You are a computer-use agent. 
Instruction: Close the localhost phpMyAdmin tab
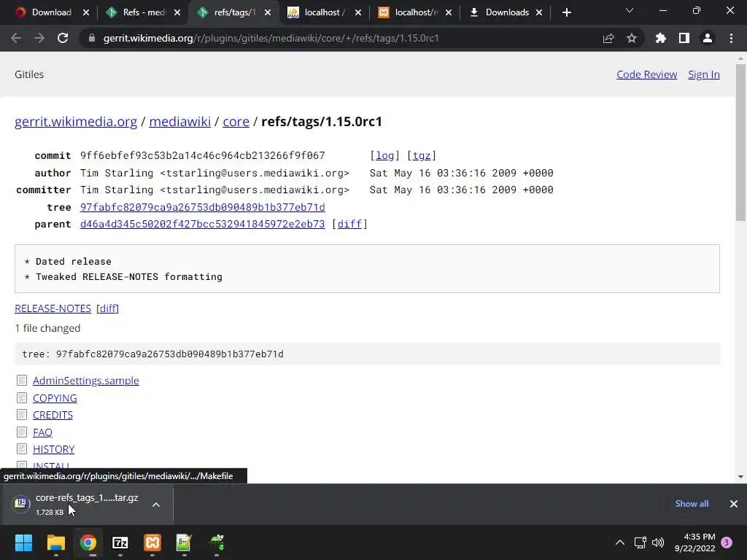pos(358,12)
